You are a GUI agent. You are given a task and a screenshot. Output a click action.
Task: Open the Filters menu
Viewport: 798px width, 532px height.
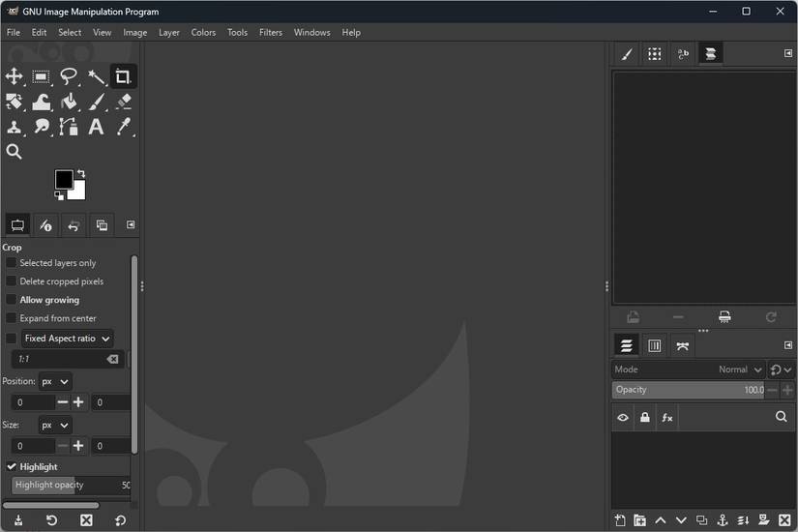tap(271, 32)
